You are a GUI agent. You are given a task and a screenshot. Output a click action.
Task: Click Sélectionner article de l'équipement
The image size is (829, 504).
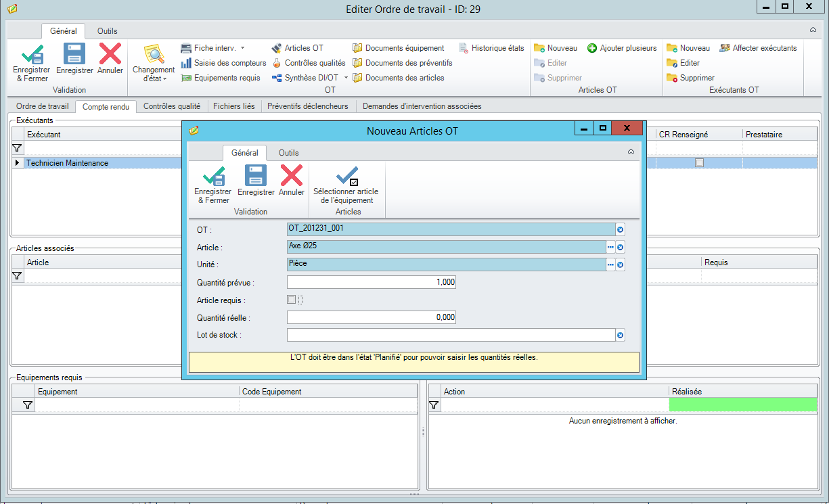tap(346, 185)
